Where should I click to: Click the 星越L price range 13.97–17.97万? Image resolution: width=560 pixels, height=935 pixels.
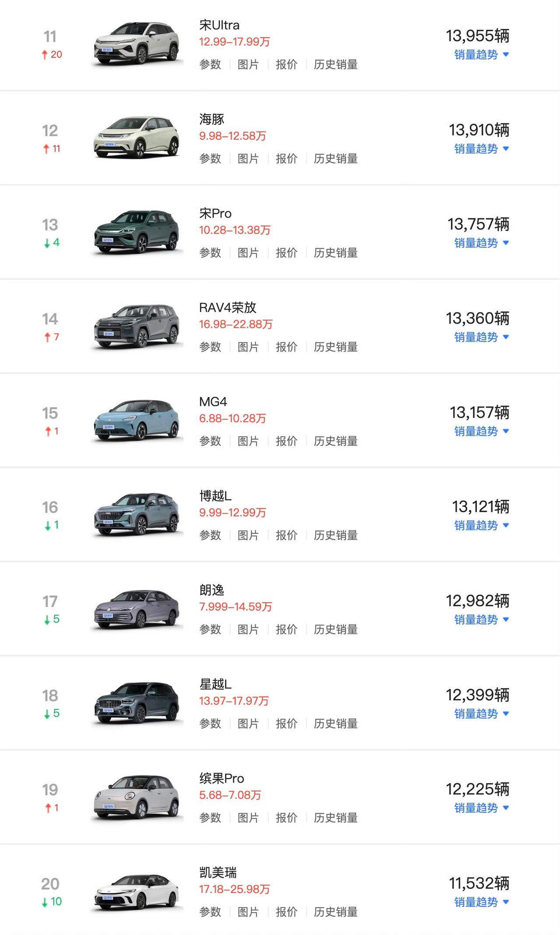click(x=234, y=701)
